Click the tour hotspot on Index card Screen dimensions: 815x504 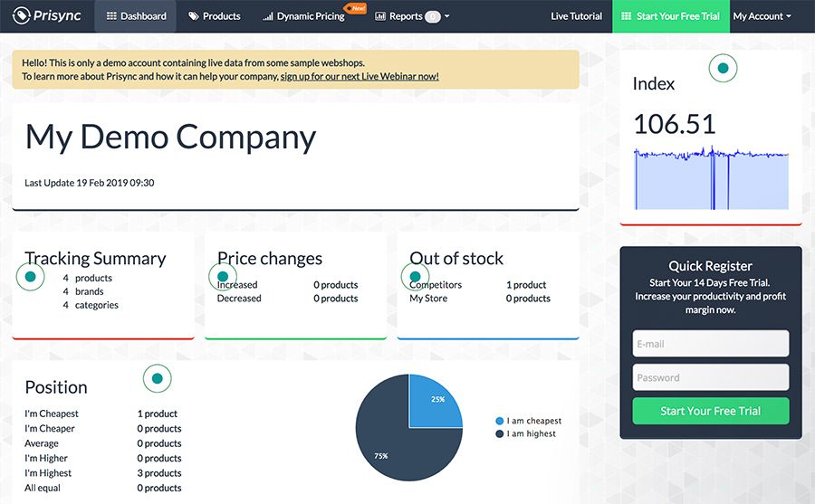pyautogui.click(x=723, y=68)
